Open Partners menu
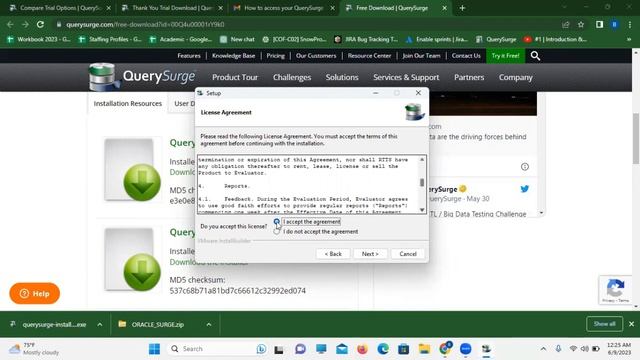The height and width of the screenshot is (360, 640). pos(469,77)
